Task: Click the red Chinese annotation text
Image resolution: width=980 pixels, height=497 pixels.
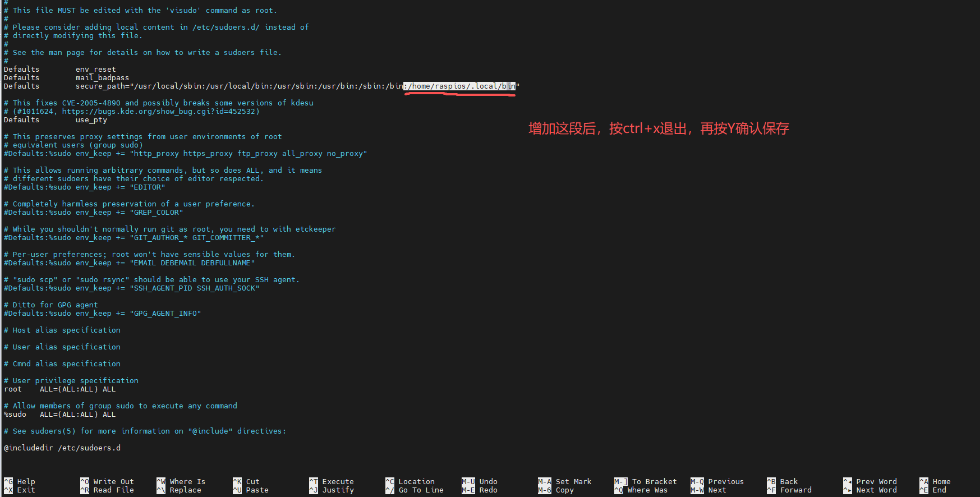Action: [x=659, y=128]
